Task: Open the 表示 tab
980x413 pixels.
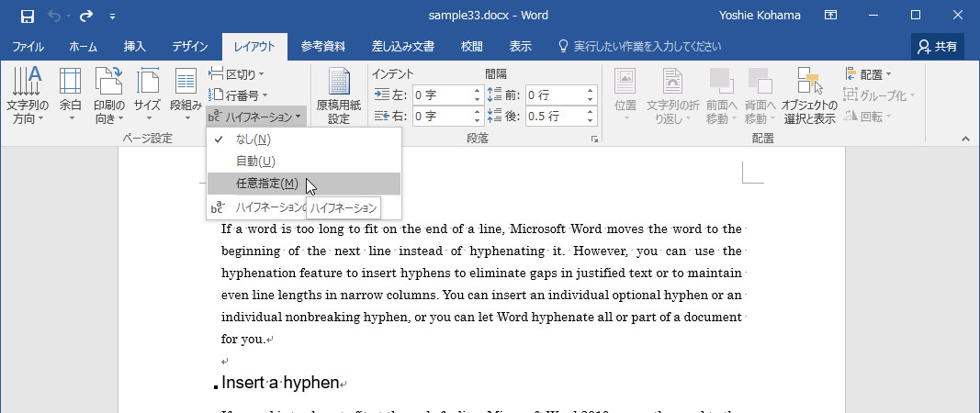Action: click(520, 46)
